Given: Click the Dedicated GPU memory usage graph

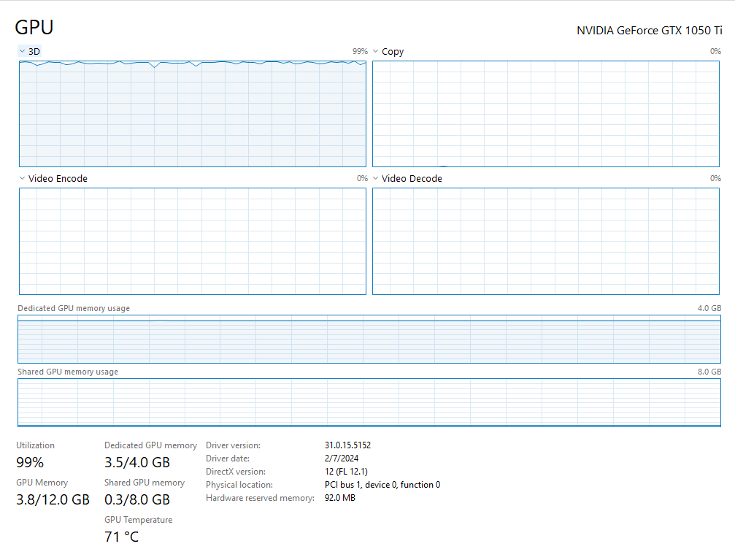Looking at the screenshot, I should click(369, 339).
